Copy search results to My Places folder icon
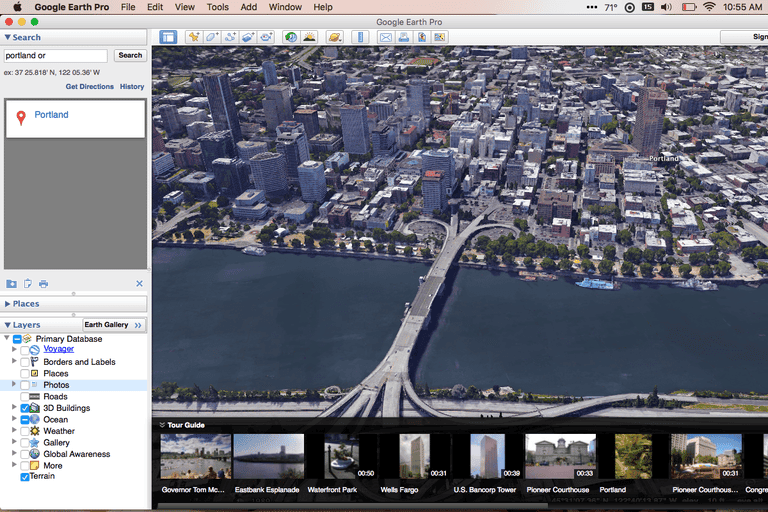The image size is (768, 512). click(x=11, y=284)
